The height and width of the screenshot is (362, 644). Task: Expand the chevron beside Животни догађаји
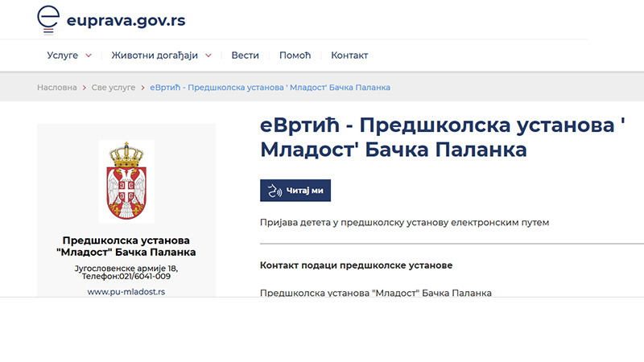point(208,56)
